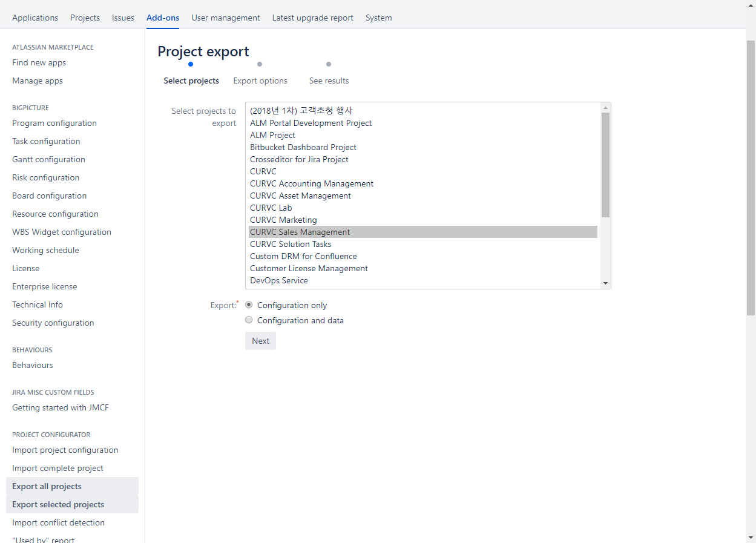Go to Find new apps
The height and width of the screenshot is (543, 756).
(x=39, y=62)
